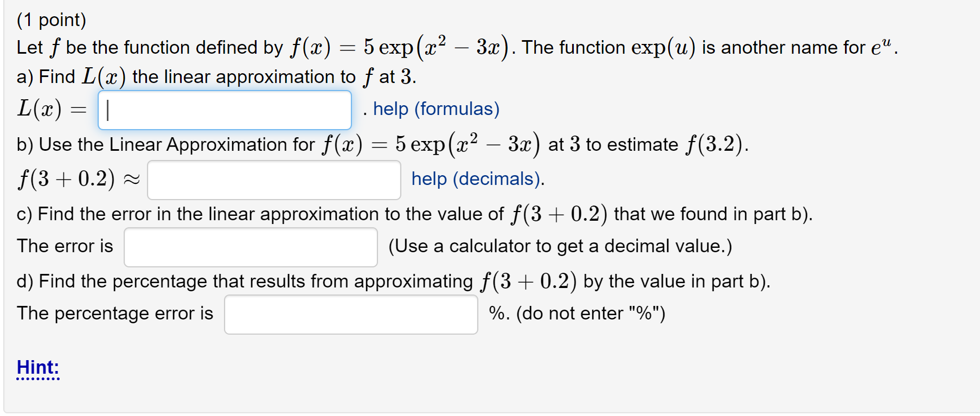Click the decimals help for the estimate

(474, 179)
